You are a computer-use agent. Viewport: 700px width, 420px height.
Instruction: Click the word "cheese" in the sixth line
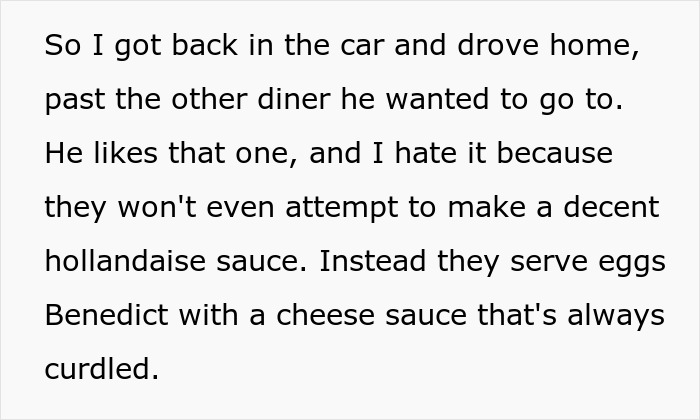point(325,315)
